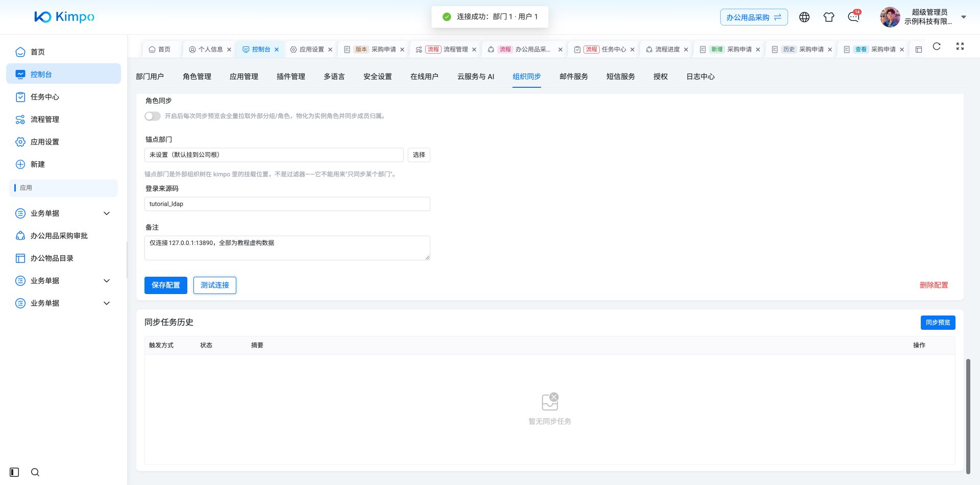Open the theme shirt icon
This screenshot has width=980, height=485.
(829, 17)
